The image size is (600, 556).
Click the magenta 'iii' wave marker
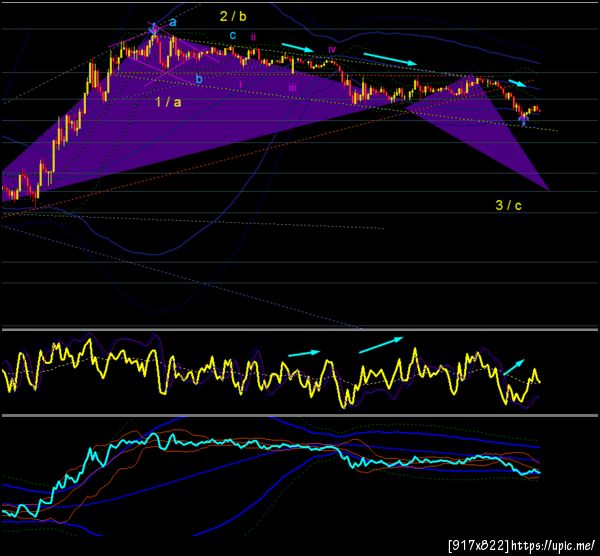(x=292, y=88)
